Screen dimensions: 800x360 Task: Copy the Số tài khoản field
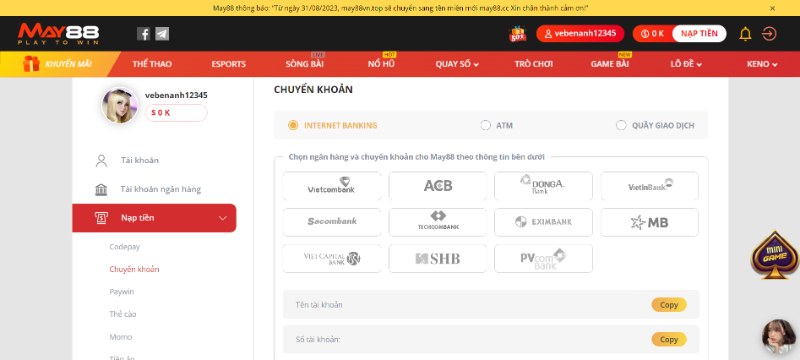(x=669, y=340)
